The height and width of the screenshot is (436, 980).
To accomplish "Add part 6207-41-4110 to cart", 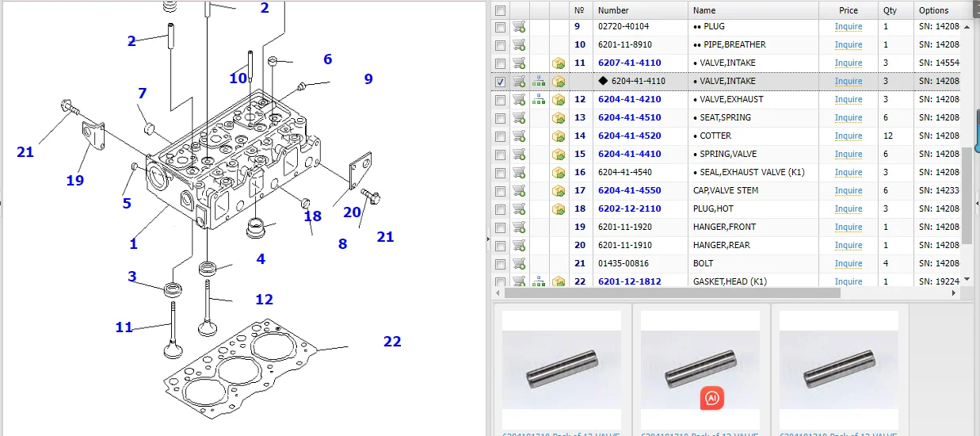I will (x=519, y=63).
